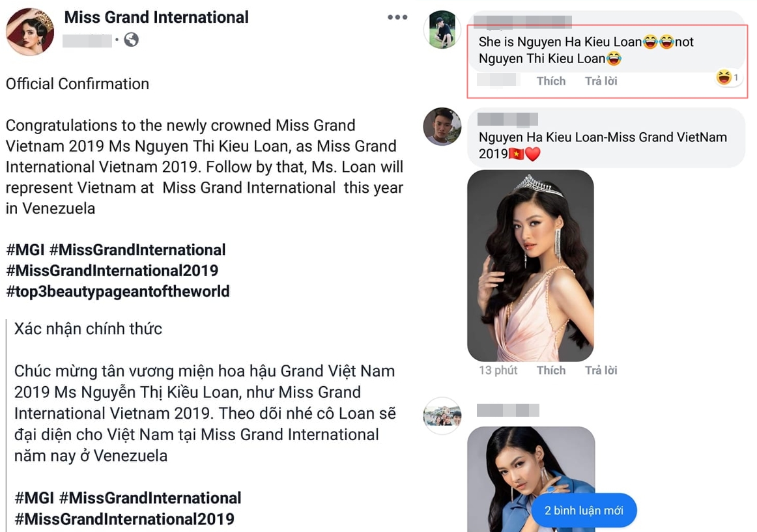The width and height of the screenshot is (757, 532).
Task: Open the #top3beautypageantoftheworld hashtag
Action: click(x=118, y=291)
